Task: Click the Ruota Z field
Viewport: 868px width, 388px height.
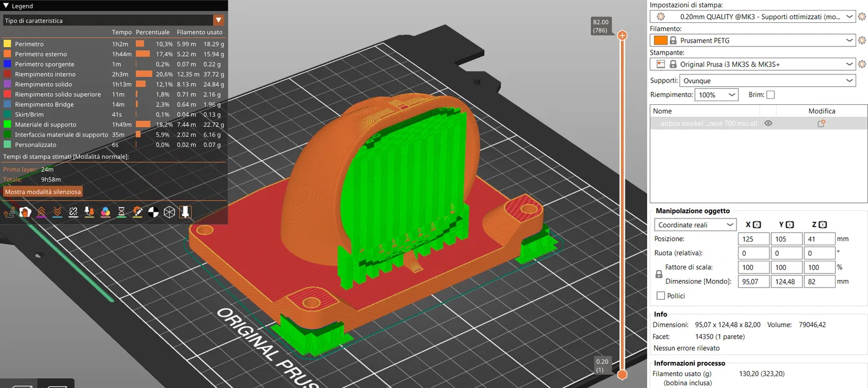Action: pyautogui.click(x=820, y=253)
